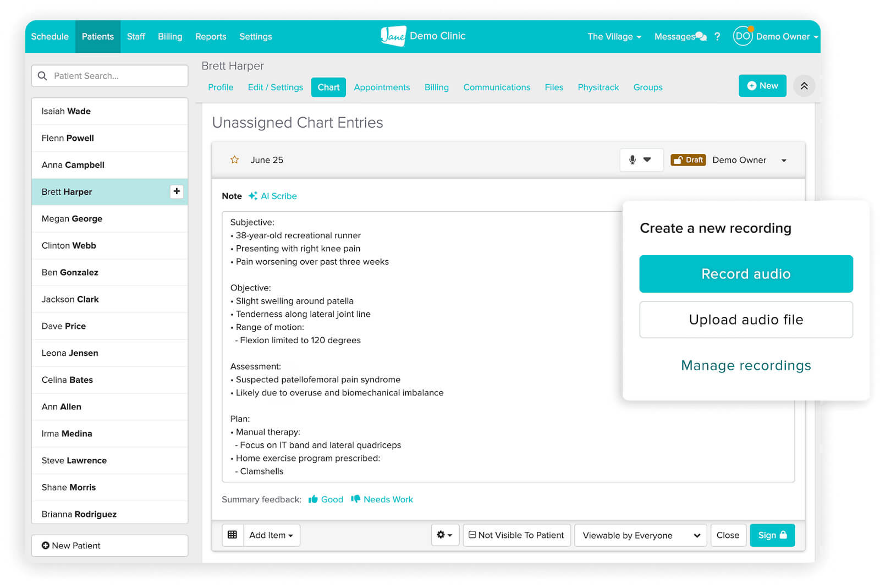Click the Draft lock badge
This screenshot has width=880, height=588.
(687, 160)
